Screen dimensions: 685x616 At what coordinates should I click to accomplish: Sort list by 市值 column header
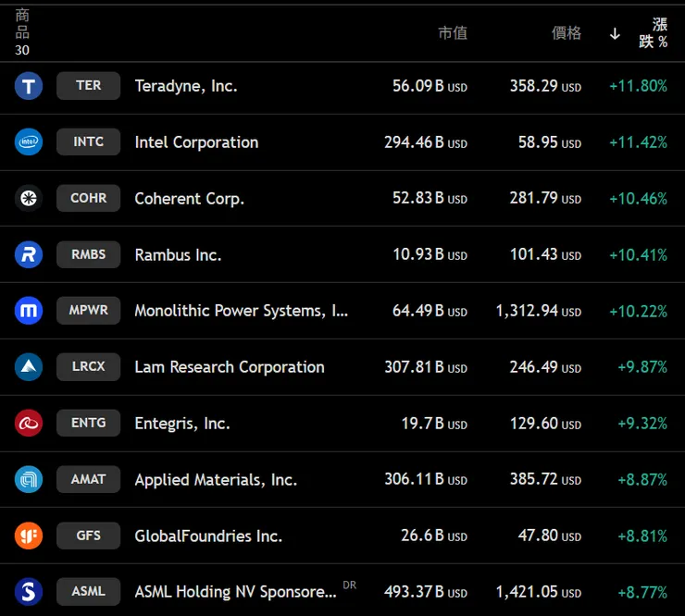452,33
